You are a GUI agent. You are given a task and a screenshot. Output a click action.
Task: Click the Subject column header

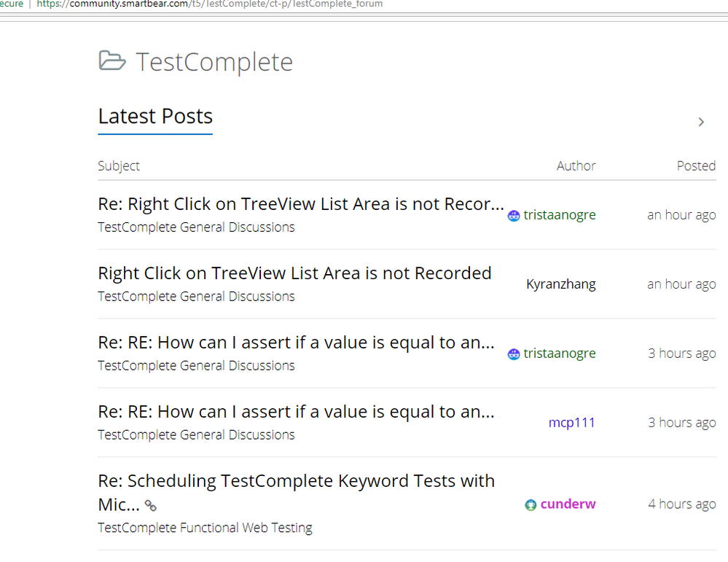pos(119,165)
